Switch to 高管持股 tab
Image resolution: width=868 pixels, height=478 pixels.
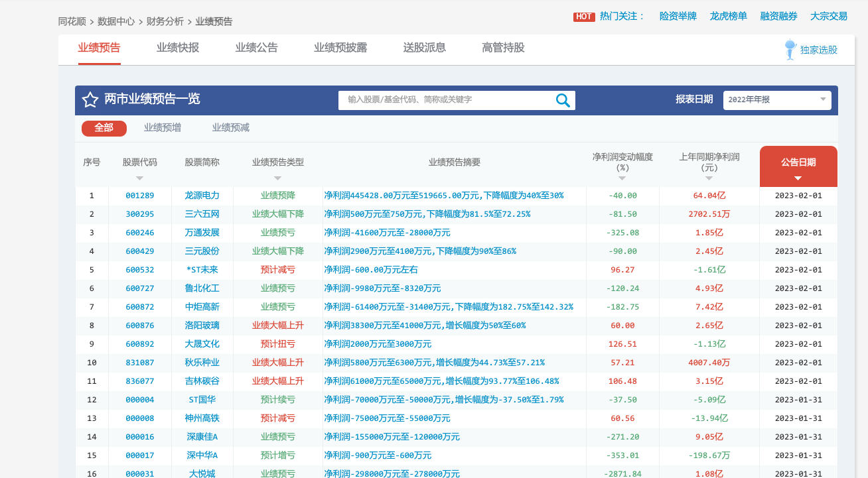[503, 48]
